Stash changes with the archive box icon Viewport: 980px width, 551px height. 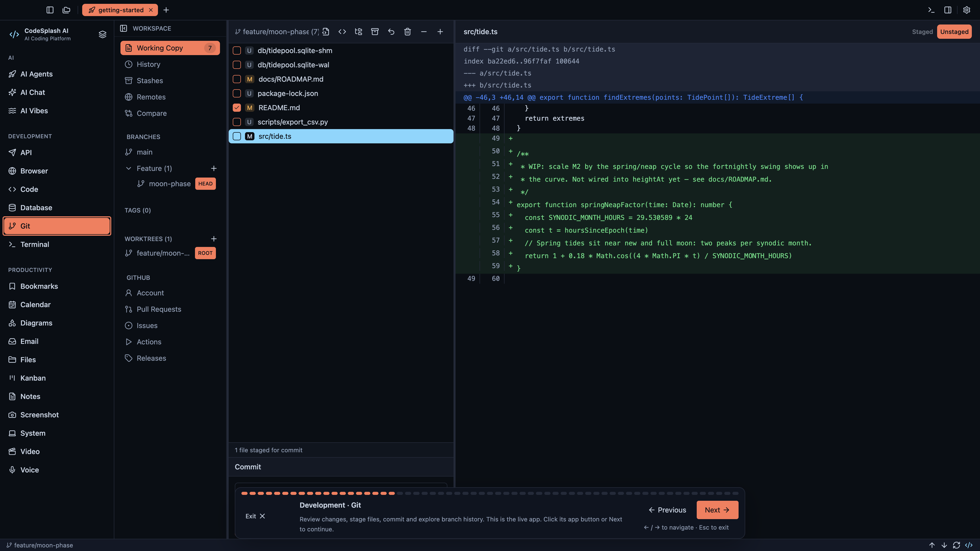coord(375,32)
